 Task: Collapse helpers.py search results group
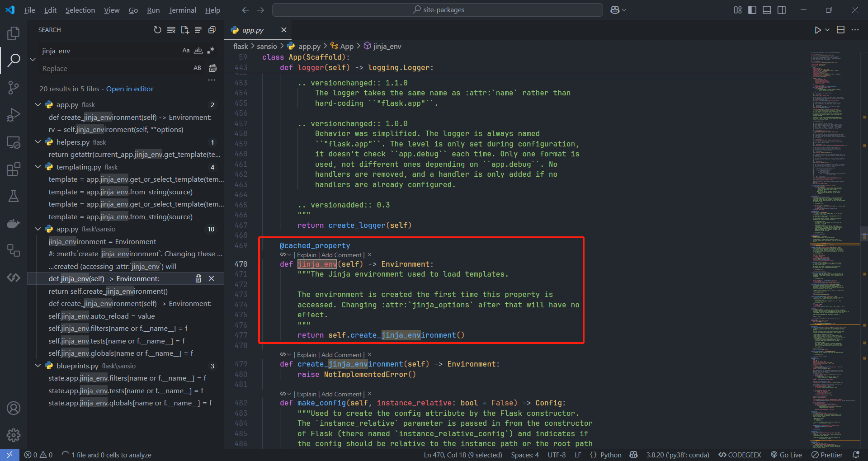point(38,142)
